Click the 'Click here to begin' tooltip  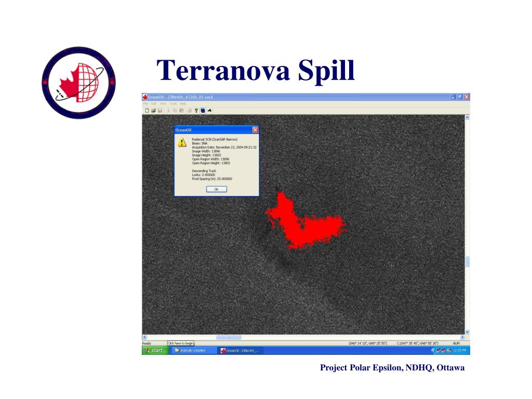[180, 343]
